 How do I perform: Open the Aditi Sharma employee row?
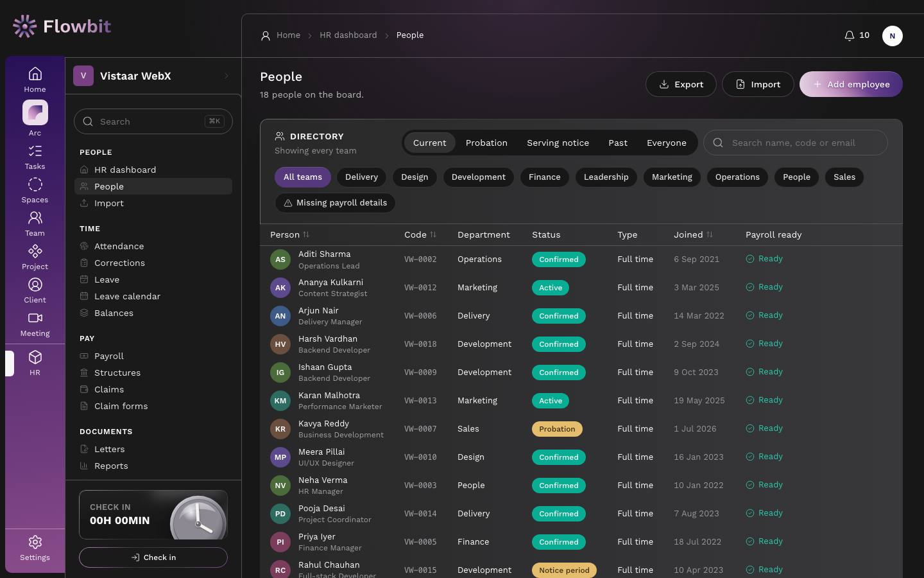pyautogui.click(x=581, y=259)
